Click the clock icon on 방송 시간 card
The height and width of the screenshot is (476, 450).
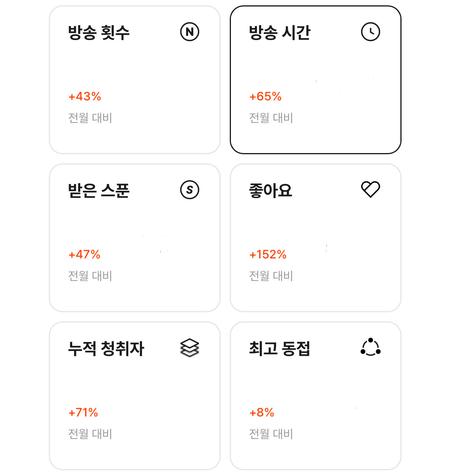[371, 32]
